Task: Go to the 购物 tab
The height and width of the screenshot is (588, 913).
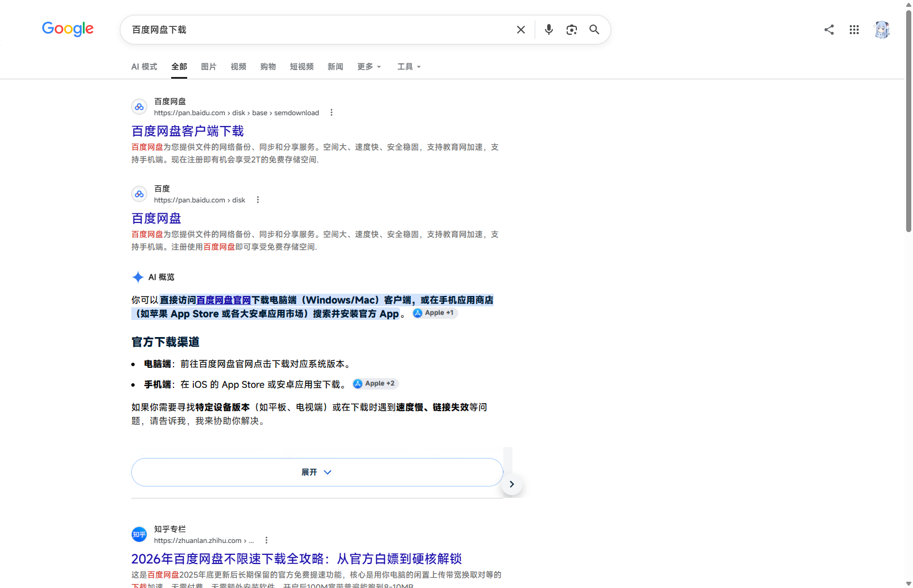Action: (268, 67)
